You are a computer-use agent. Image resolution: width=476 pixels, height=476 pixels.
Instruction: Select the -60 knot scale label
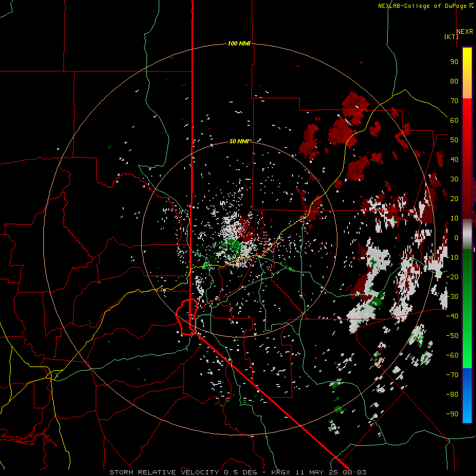pyautogui.click(x=452, y=355)
